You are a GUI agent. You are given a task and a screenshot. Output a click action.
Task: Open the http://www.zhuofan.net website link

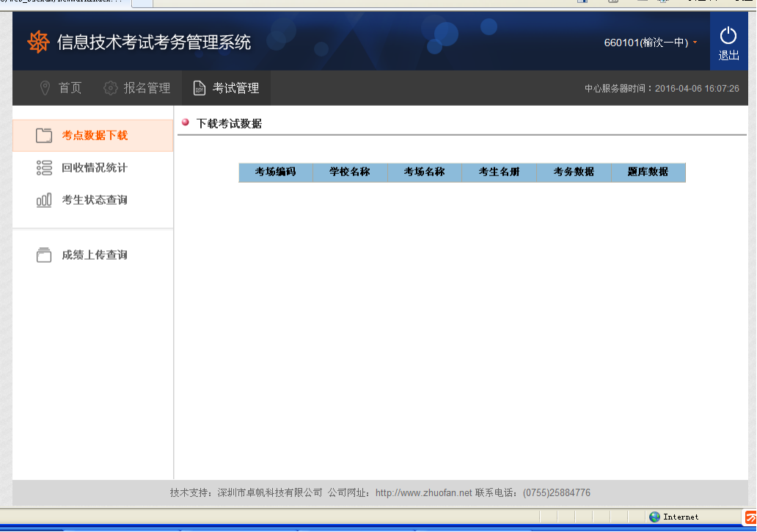pos(423,493)
